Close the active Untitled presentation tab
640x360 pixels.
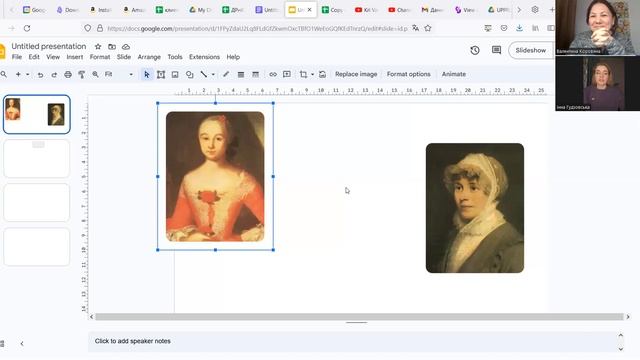pos(309,10)
